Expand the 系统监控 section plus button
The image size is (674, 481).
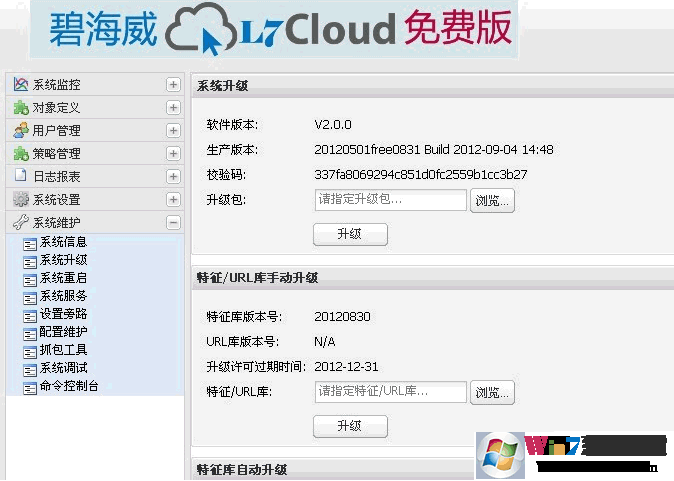(173, 85)
